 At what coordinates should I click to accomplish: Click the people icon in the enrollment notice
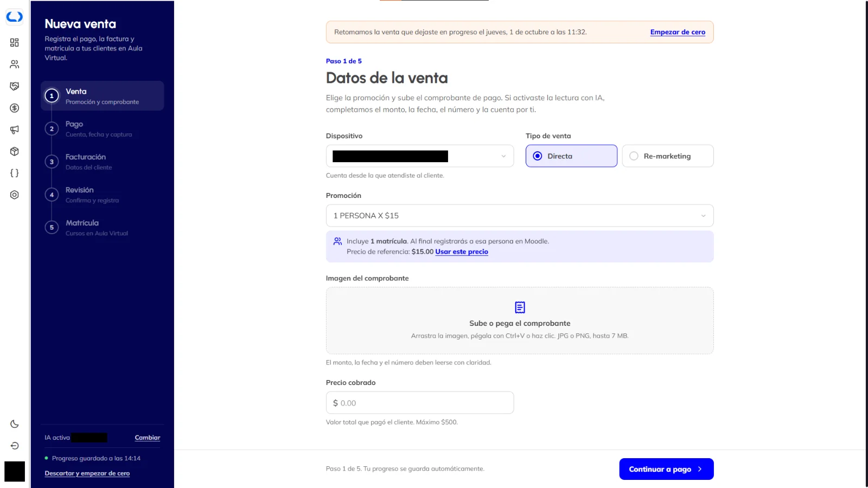pyautogui.click(x=337, y=241)
